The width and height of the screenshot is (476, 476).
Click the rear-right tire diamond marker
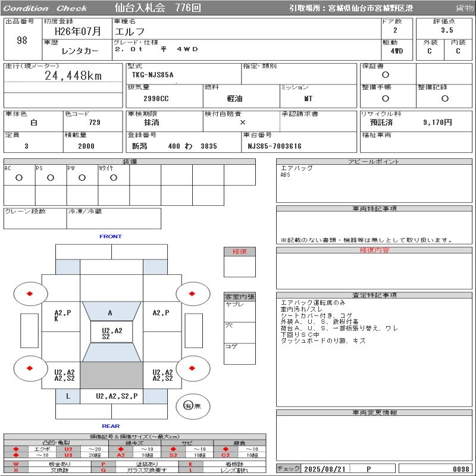(192, 368)
